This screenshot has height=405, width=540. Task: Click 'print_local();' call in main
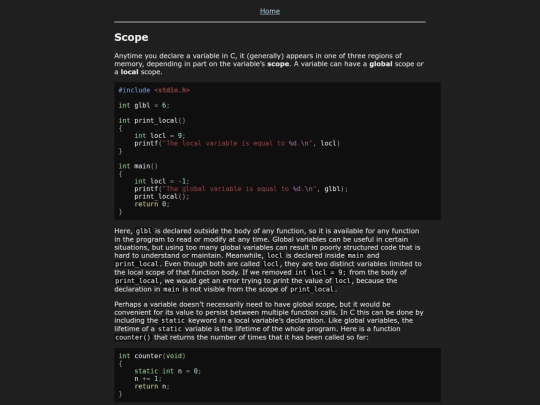tap(162, 196)
